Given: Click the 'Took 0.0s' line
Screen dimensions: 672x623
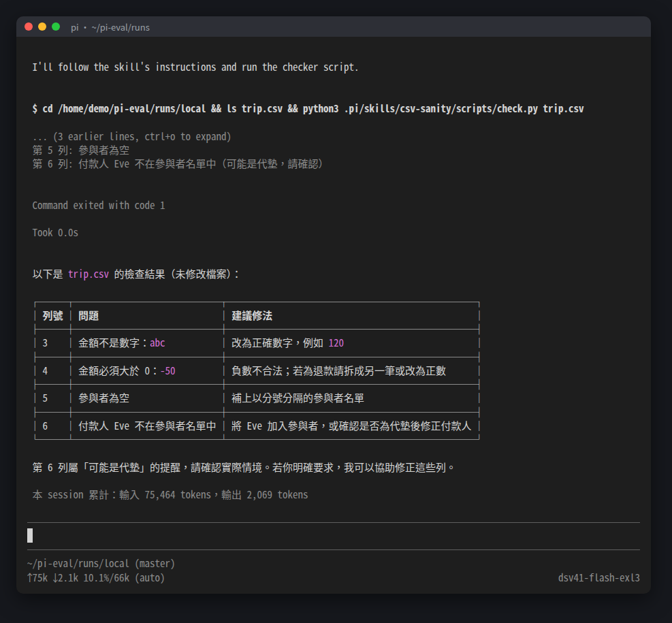Looking at the screenshot, I should [55, 233].
